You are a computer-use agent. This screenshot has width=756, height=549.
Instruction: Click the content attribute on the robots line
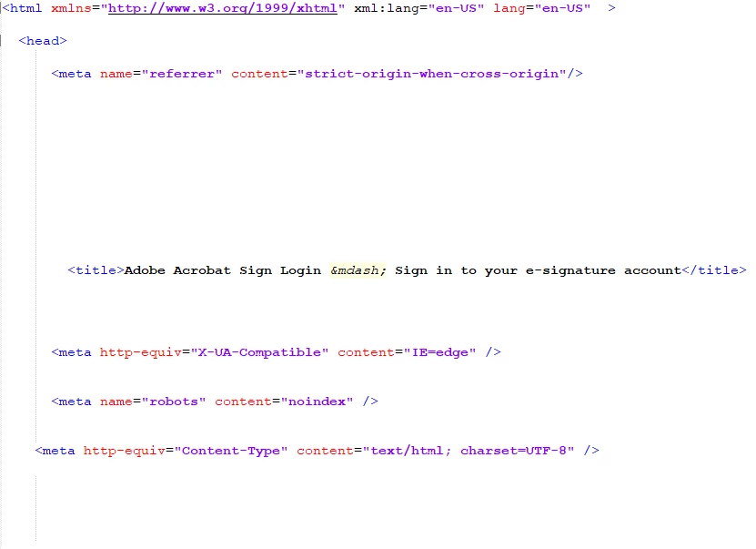tap(243, 402)
